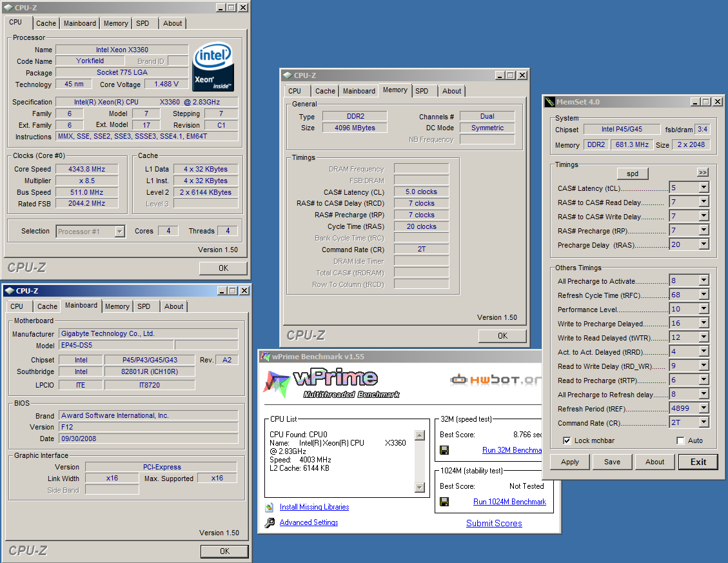Select CPU tab in bottom-left CPU-Z window
The height and width of the screenshot is (563, 728).
pyautogui.click(x=17, y=306)
